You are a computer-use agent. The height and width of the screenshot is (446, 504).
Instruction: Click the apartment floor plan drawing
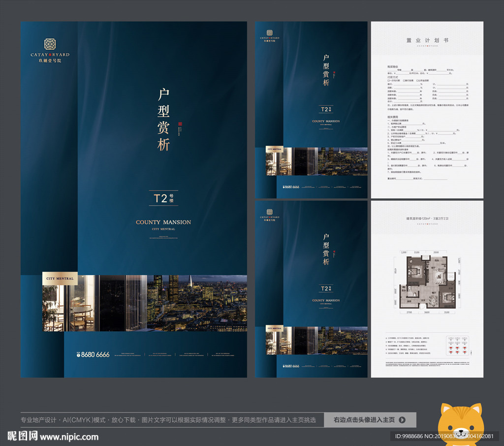(x=427, y=283)
